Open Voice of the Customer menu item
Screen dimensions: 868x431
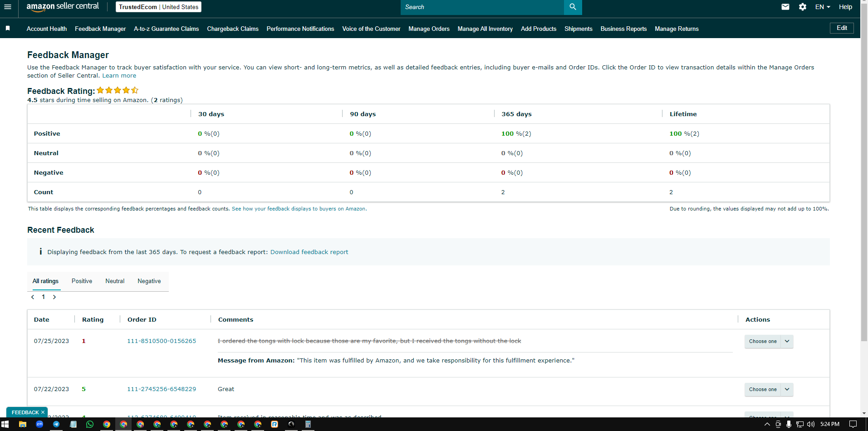pos(371,29)
